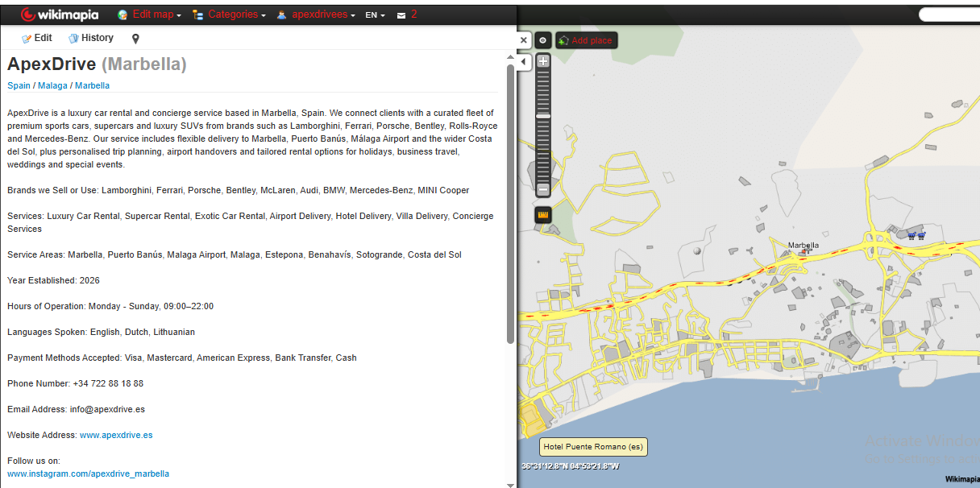Toggle the map view eye button
The image size is (980, 488).
tap(542, 40)
